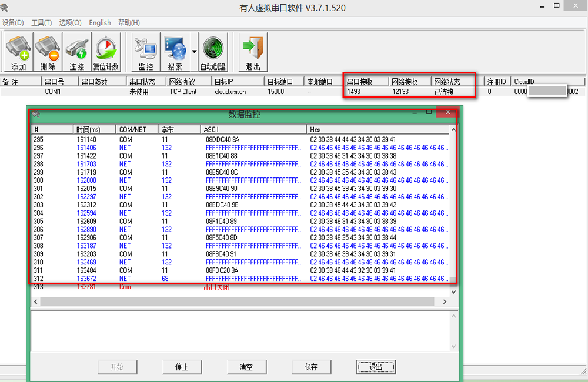Open the 设备(D) menu

12,23
